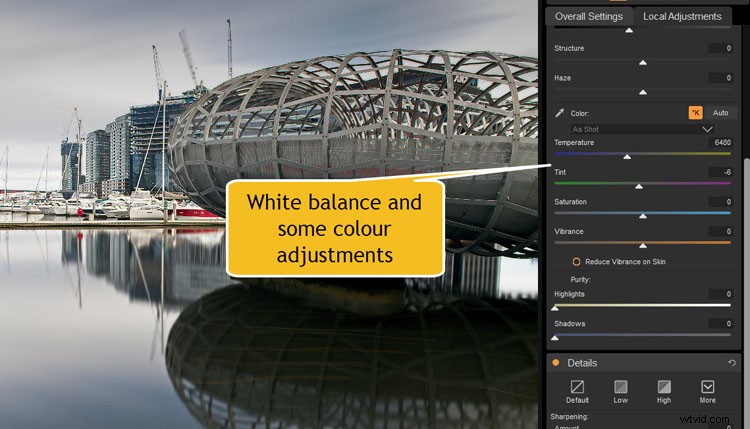Click the Purity Highlights slider handle
This screenshot has width=750, height=429.
pyautogui.click(x=555, y=308)
